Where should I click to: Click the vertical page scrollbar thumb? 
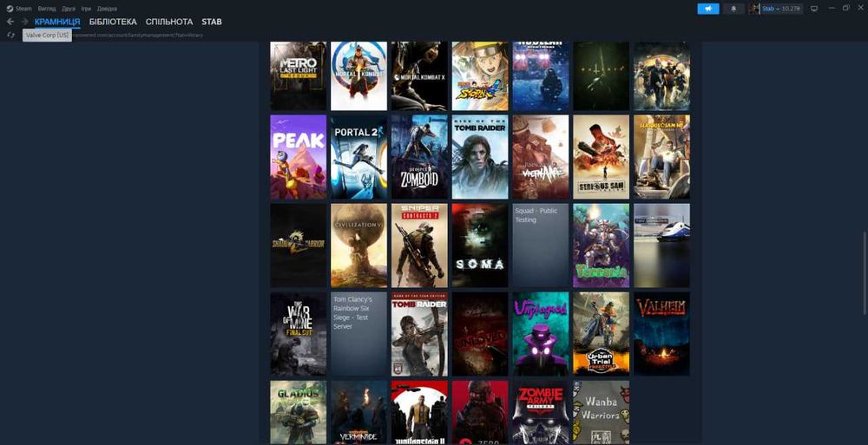point(865,273)
